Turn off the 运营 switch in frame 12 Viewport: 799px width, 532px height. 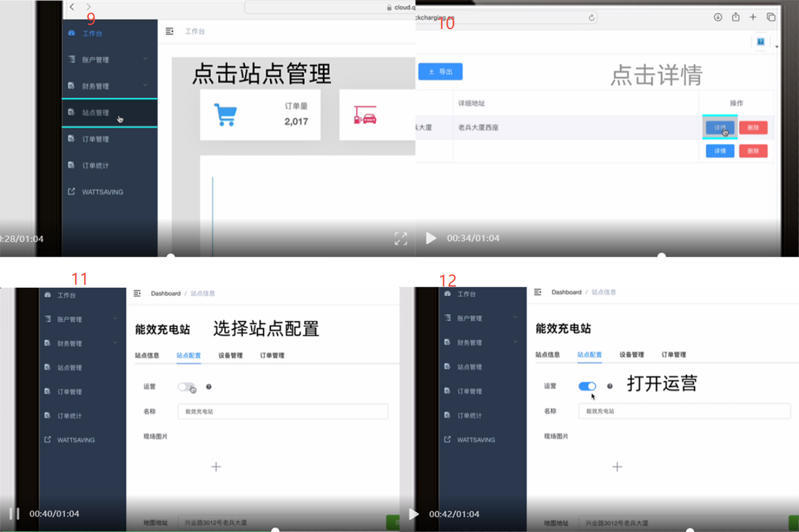tap(587, 386)
